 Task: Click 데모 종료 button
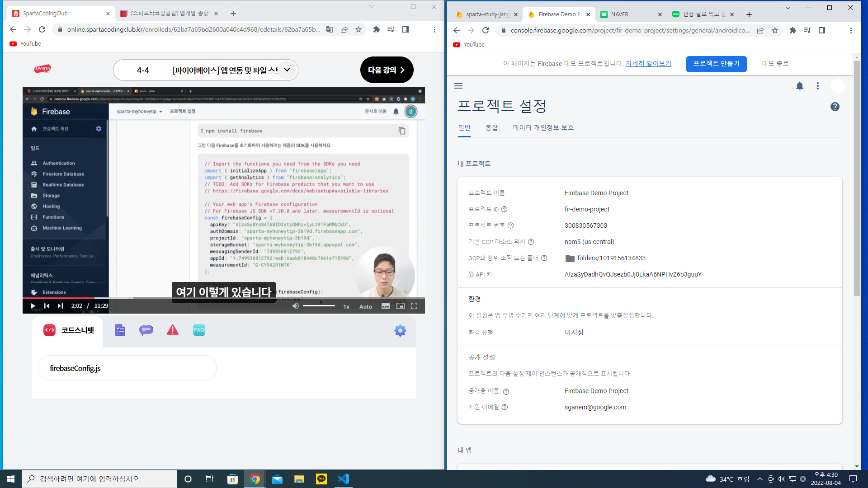(775, 64)
